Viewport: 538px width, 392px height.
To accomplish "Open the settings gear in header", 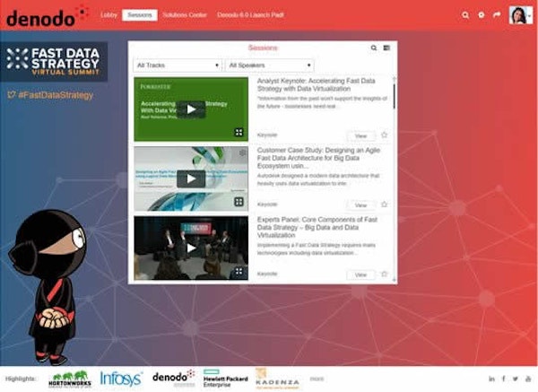I will pyautogui.click(x=481, y=14).
